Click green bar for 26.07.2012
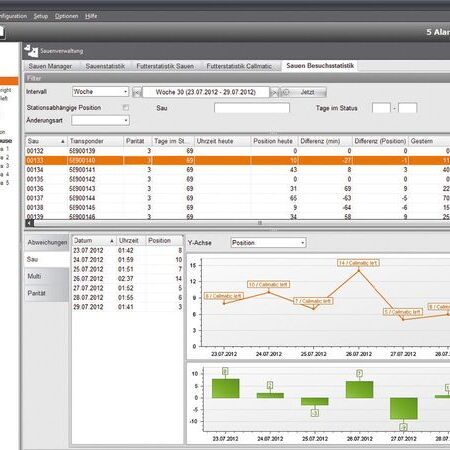 359,390
